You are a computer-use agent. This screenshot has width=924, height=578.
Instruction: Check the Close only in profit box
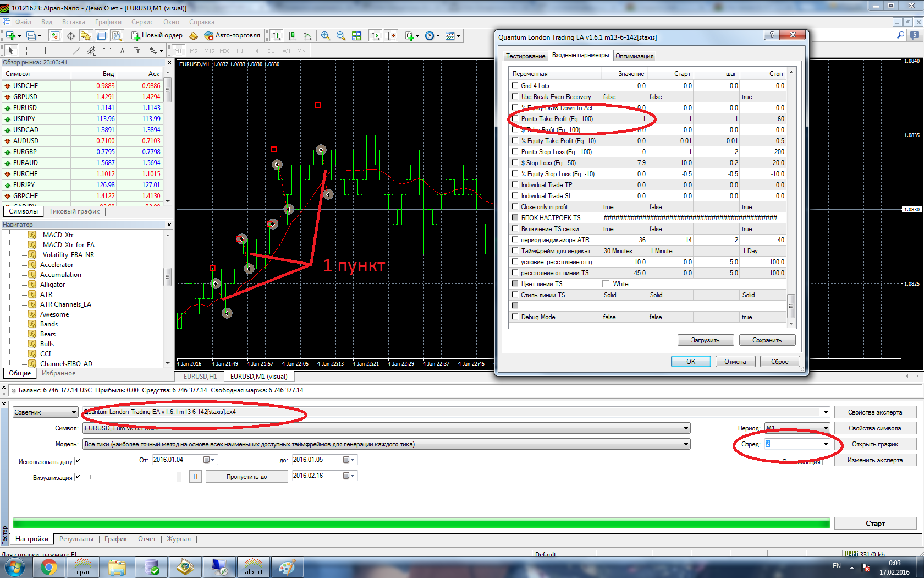coord(515,206)
